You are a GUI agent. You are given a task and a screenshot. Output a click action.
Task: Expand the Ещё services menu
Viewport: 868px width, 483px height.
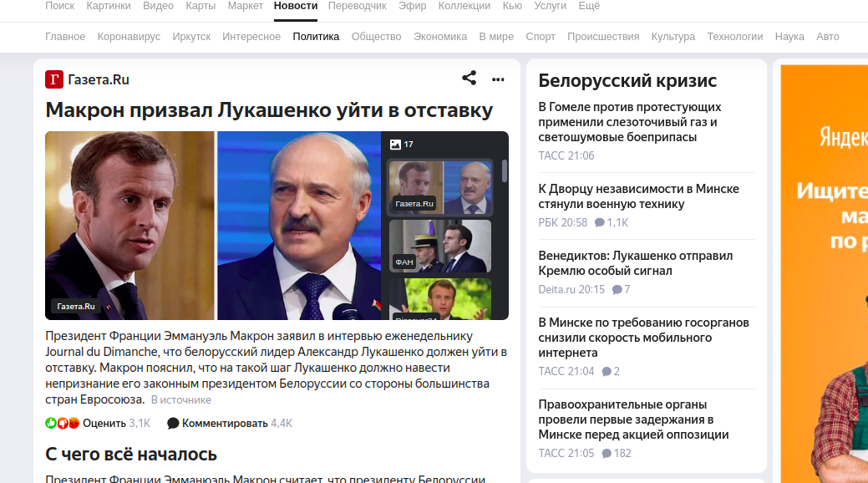coord(589,6)
